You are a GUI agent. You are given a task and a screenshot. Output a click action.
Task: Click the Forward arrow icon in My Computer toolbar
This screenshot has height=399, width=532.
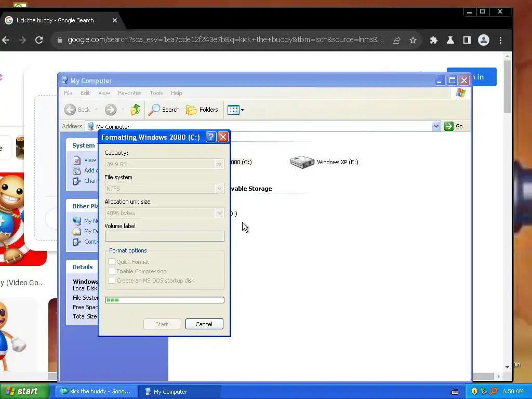111,110
